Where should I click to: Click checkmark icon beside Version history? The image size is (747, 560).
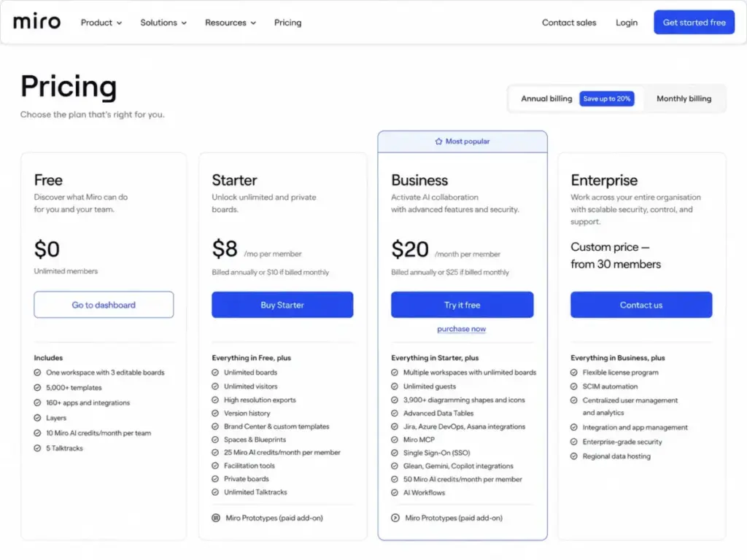(x=215, y=413)
